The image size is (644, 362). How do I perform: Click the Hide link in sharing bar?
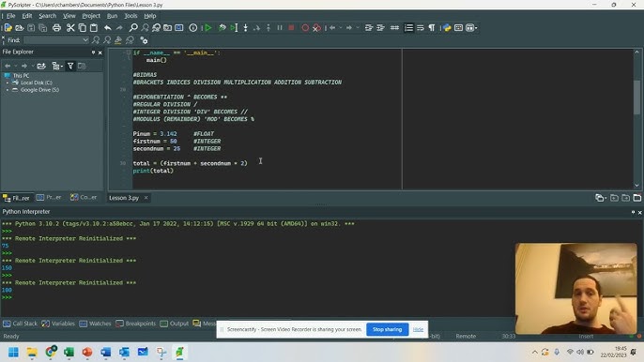pos(418,329)
